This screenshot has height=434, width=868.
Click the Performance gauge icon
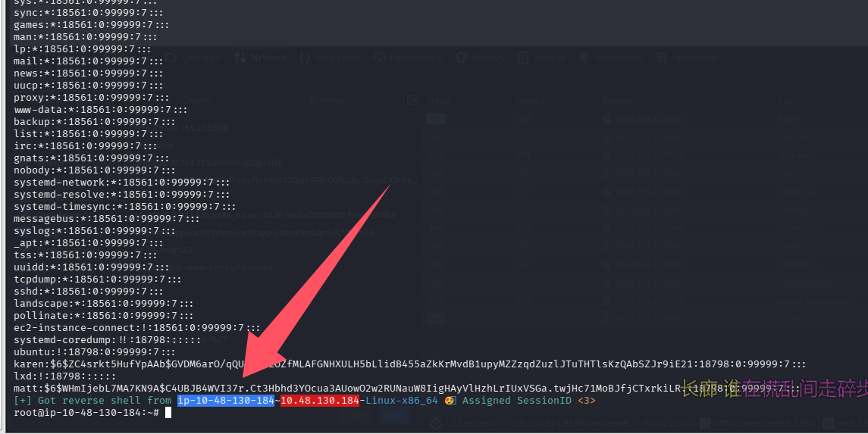pos(381,58)
